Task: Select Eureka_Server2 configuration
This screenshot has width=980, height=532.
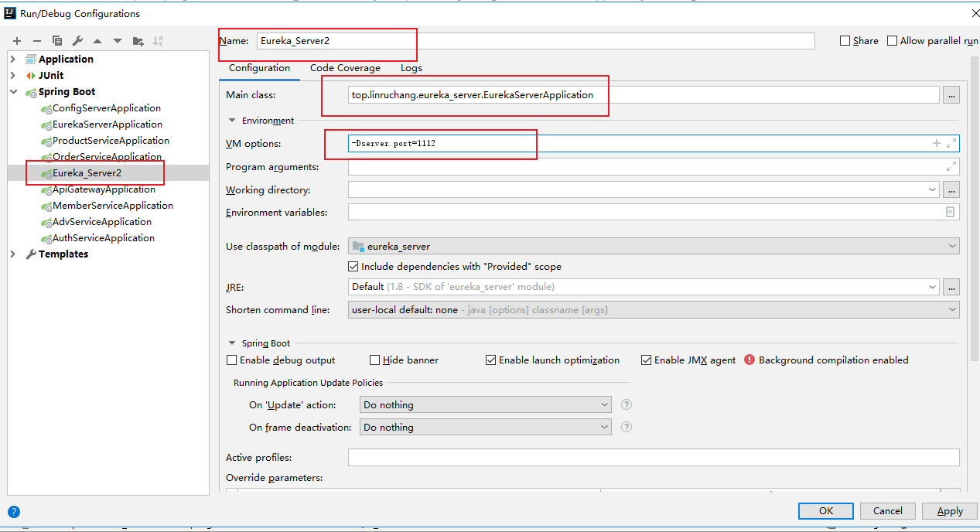Action: [87, 173]
